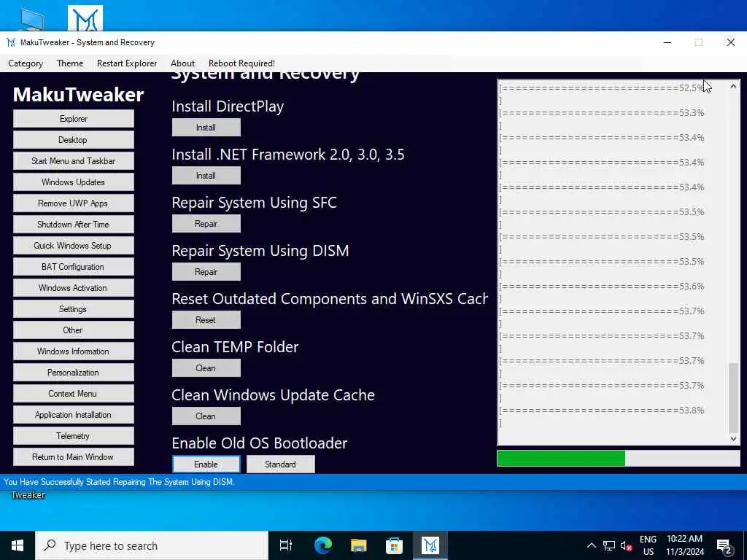Open the About menu
The width and height of the screenshot is (747, 560).
coord(182,63)
